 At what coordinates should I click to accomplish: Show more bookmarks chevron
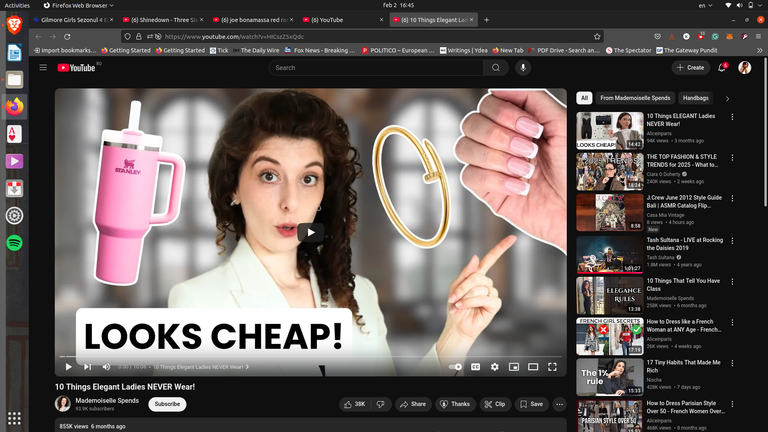tap(759, 50)
